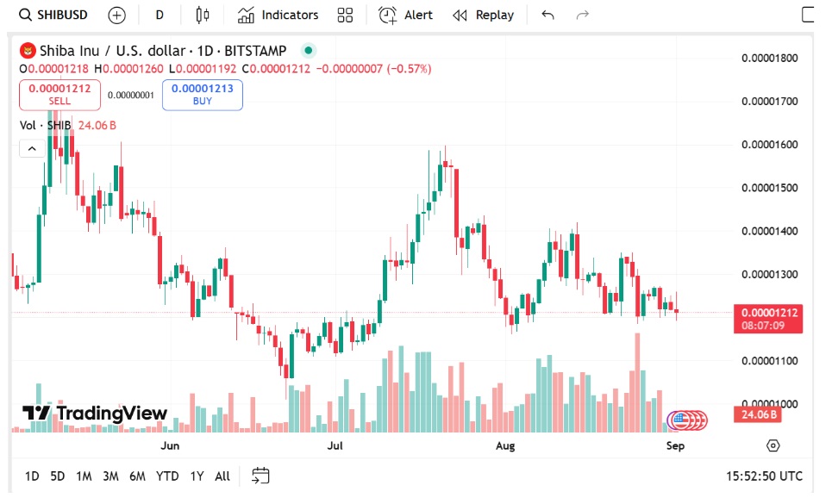
Task: Open the symbol search magnifier
Action: [26, 15]
